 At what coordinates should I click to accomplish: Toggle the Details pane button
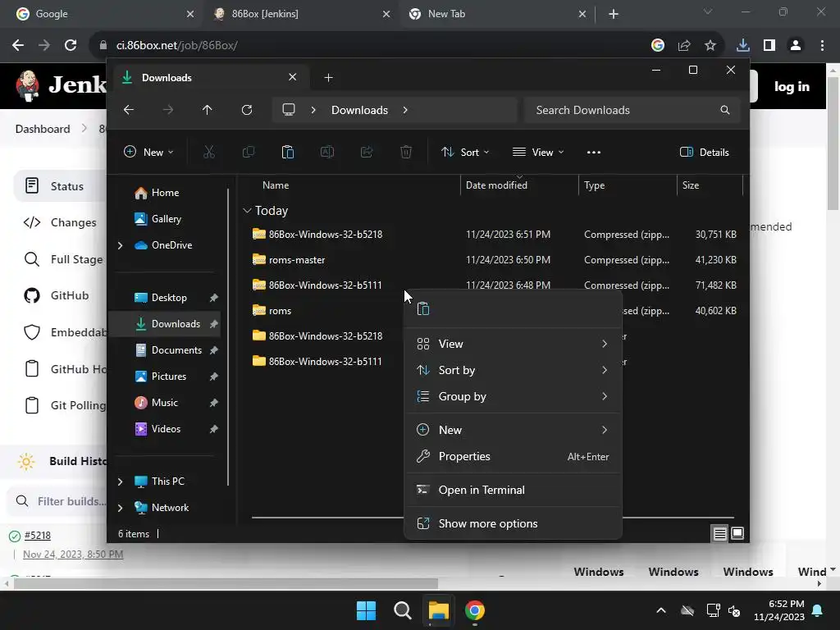pyautogui.click(x=704, y=152)
